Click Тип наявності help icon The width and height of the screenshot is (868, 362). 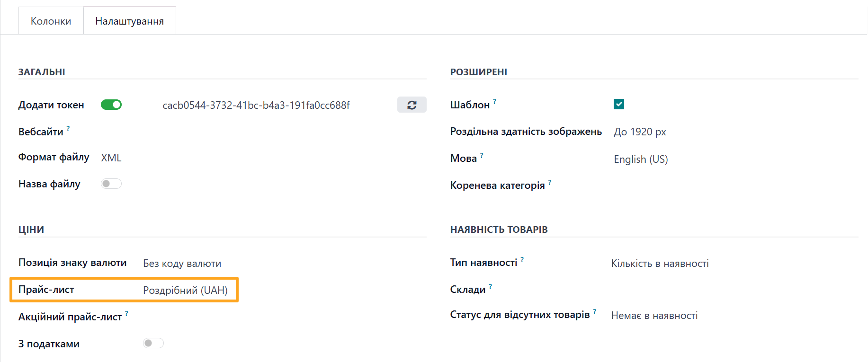pos(522,259)
